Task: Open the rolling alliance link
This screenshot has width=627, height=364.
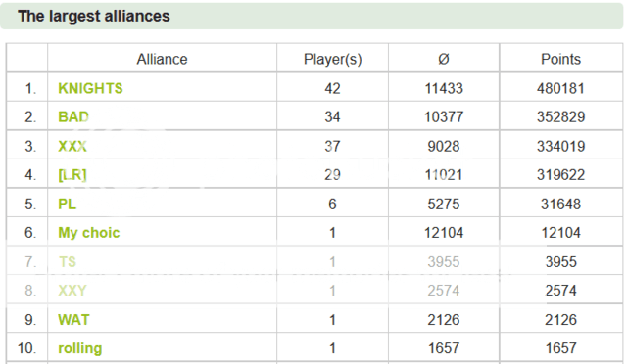Action: tap(80, 348)
